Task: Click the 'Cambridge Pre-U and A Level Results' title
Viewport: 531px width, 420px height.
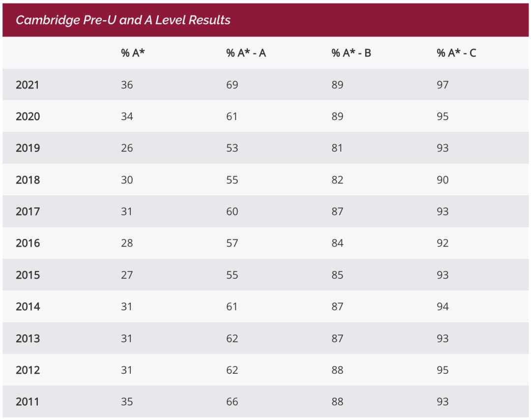Action: pyautogui.click(x=123, y=20)
